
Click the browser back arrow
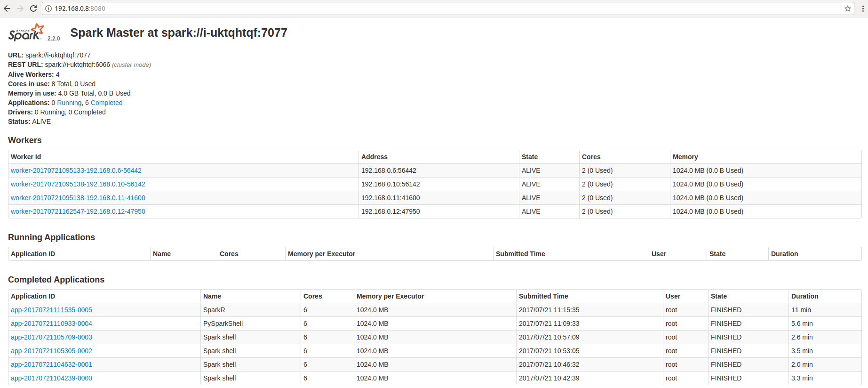(x=7, y=8)
